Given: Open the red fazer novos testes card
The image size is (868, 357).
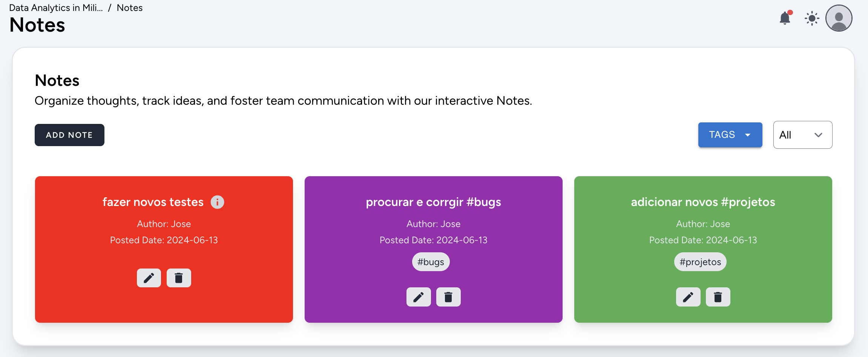Looking at the screenshot, I should pyautogui.click(x=164, y=249).
